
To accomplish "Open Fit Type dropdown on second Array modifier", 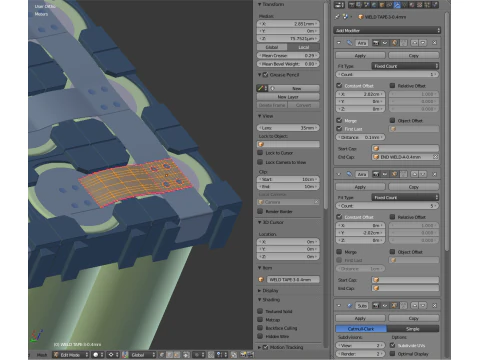I will pyautogui.click(x=405, y=197).
